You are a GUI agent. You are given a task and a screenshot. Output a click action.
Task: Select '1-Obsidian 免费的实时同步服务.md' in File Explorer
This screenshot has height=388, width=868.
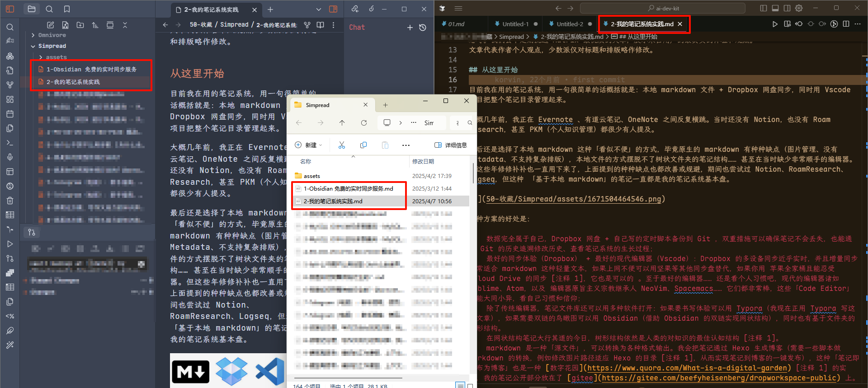[349, 189]
